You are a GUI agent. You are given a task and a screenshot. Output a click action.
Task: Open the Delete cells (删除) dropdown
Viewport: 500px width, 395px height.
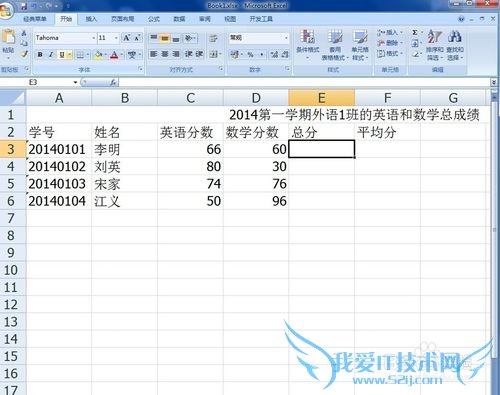pos(391,43)
